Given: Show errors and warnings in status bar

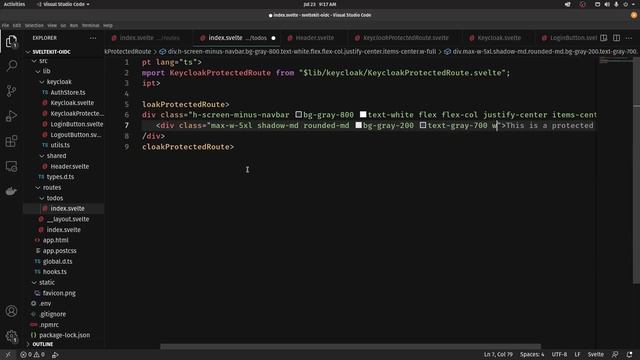Looking at the screenshot, I should 33,355.
